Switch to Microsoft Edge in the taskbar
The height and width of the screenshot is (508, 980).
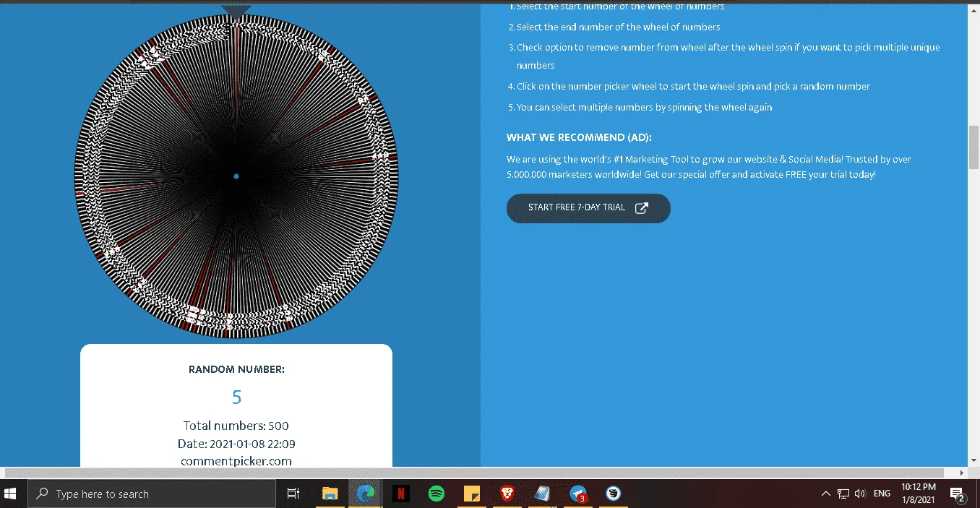366,494
